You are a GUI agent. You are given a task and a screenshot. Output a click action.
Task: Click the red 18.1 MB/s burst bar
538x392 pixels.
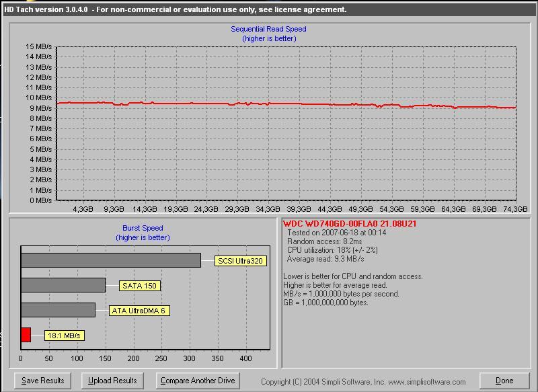point(26,335)
